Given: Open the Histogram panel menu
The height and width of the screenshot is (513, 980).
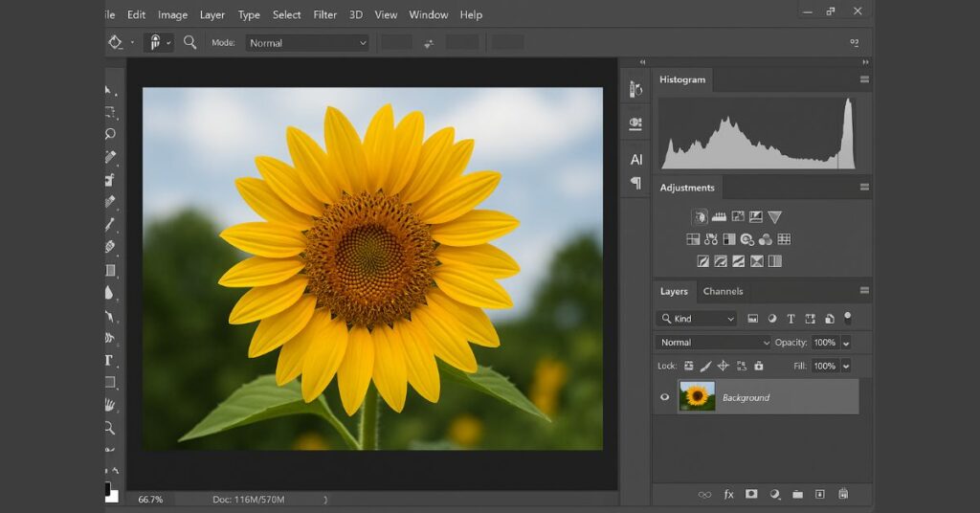Looking at the screenshot, I should [864, 79].
